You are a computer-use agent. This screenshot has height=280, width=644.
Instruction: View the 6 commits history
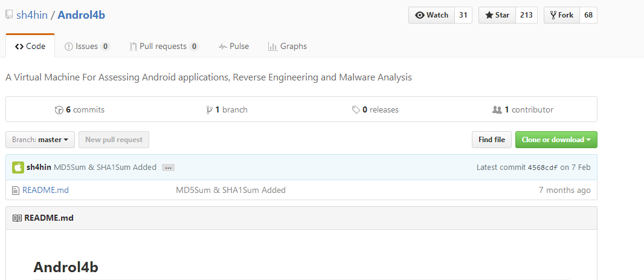tap(80, 110)
